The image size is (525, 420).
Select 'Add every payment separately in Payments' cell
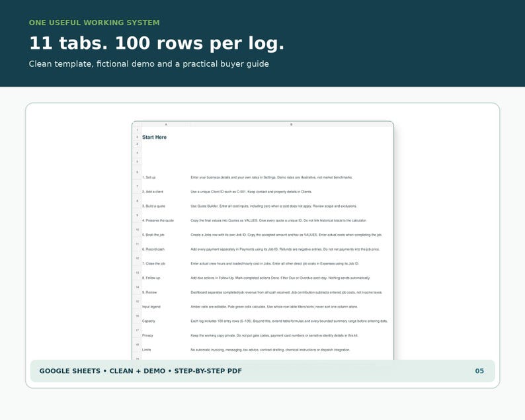pos(285,249)
